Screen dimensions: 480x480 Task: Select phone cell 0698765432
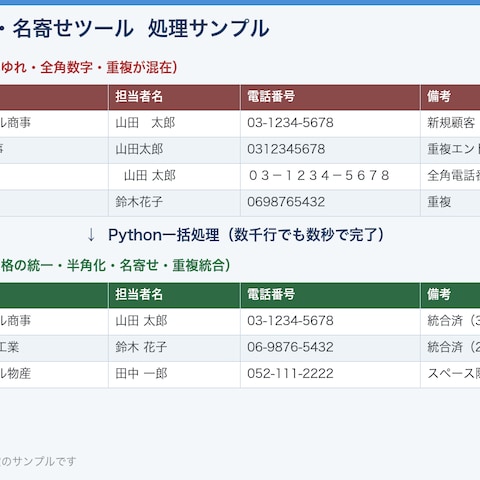pos(330,202)
